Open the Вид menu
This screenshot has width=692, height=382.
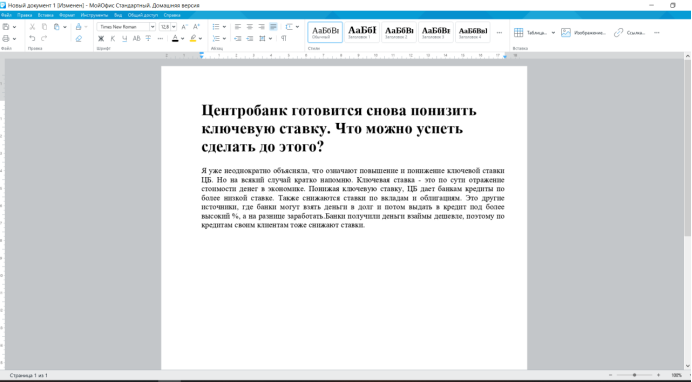coord(118,15)
